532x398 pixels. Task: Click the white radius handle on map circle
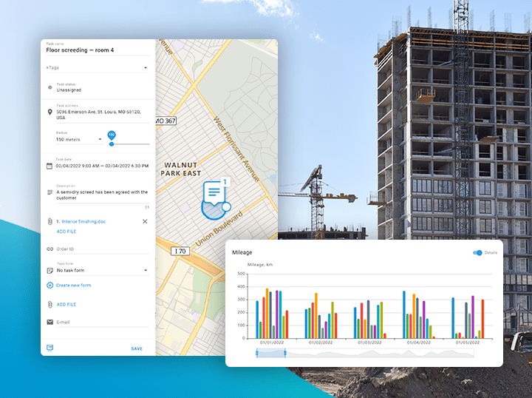pos(226,207)
